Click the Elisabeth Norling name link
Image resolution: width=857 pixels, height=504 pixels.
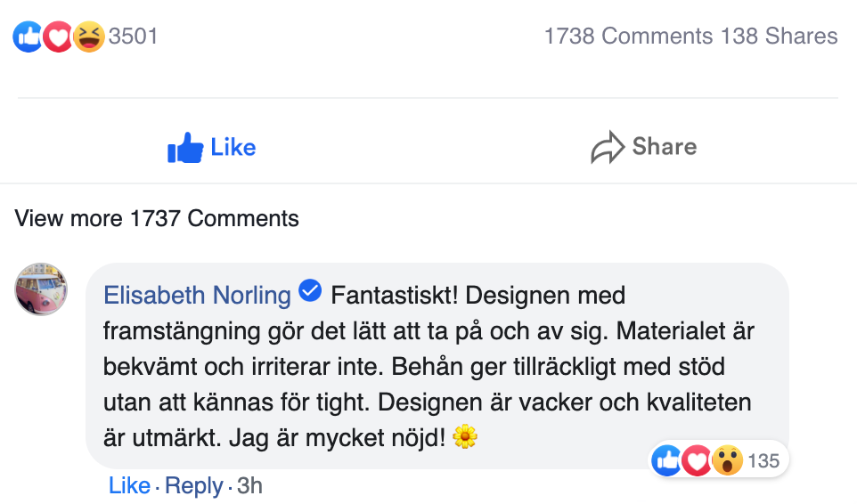(197, 295)
